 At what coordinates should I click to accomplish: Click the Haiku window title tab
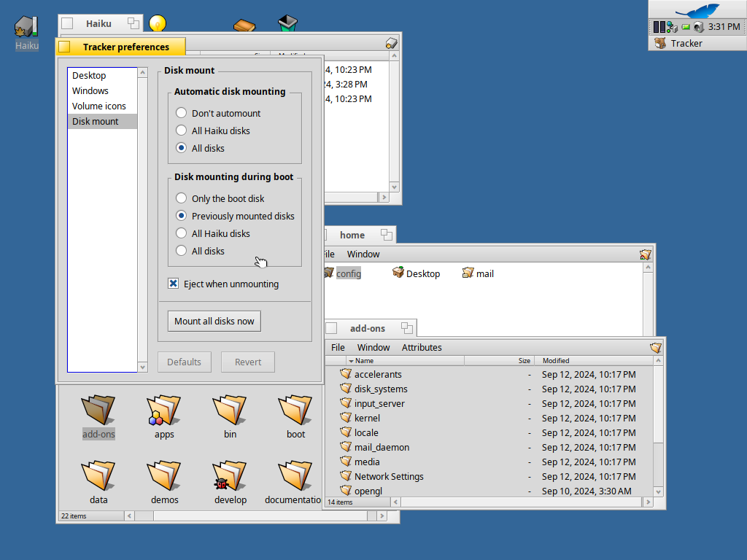(98, 23)
